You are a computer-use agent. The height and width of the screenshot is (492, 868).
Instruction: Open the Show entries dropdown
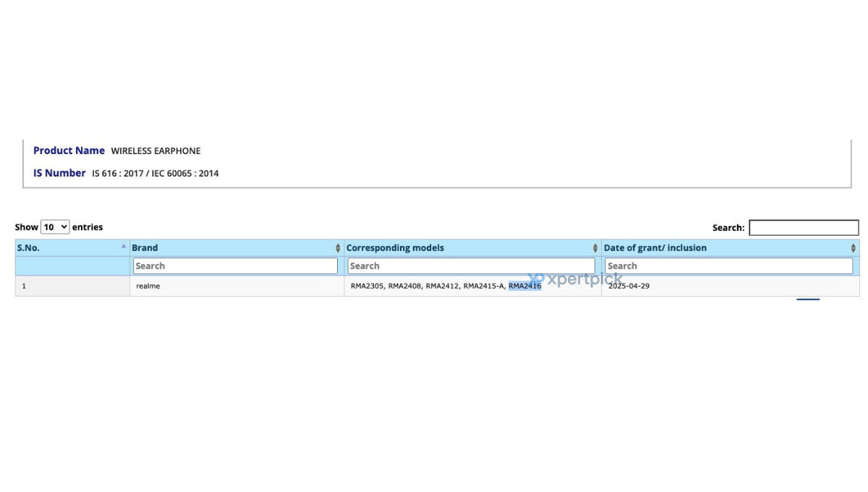tap(55, 227)
